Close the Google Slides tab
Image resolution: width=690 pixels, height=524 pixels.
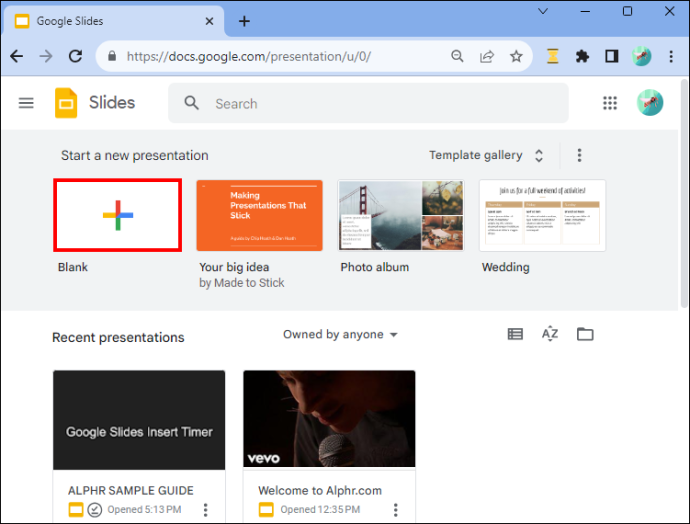[209, 21]
